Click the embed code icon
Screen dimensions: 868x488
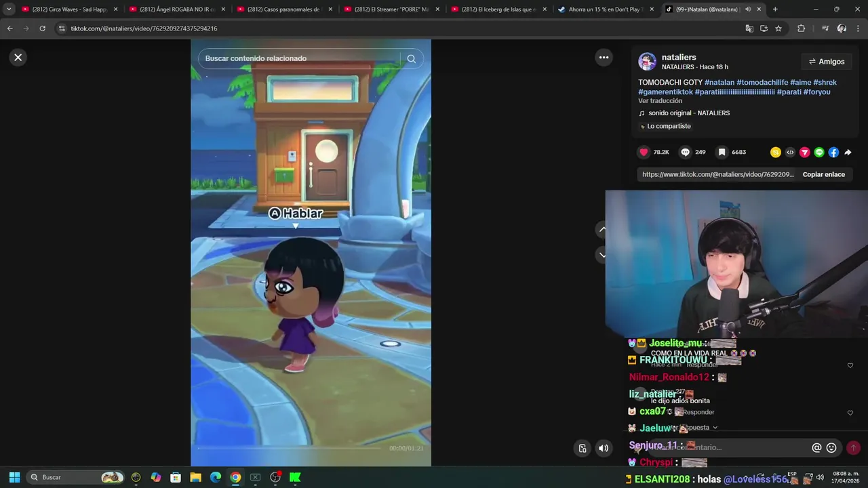[x=790, y=152]
